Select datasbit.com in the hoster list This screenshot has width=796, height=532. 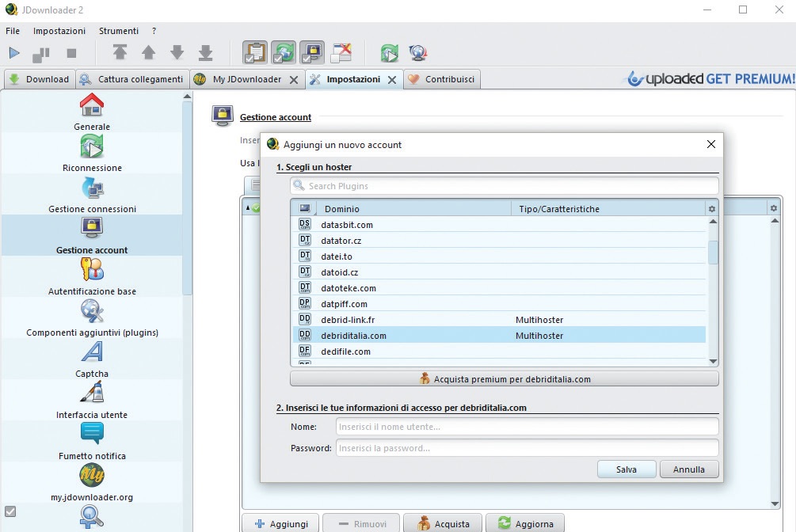point(499,224)
